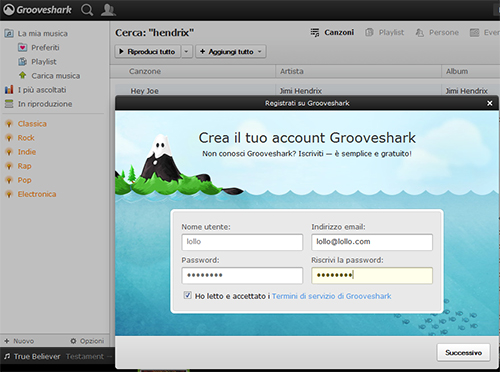Select the Rap genre station
Image resolution: width=500 pixels, height=372 pixels.
[24, 166]
